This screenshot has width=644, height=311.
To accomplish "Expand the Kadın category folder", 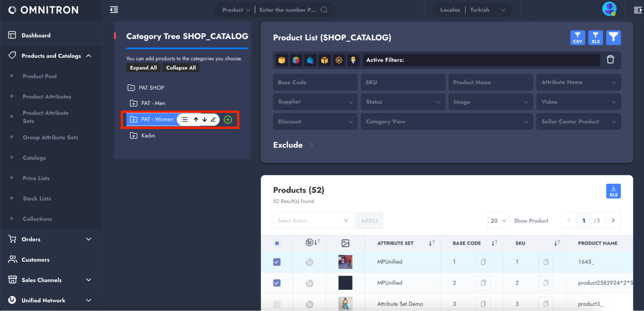I will tap(133, 136).
